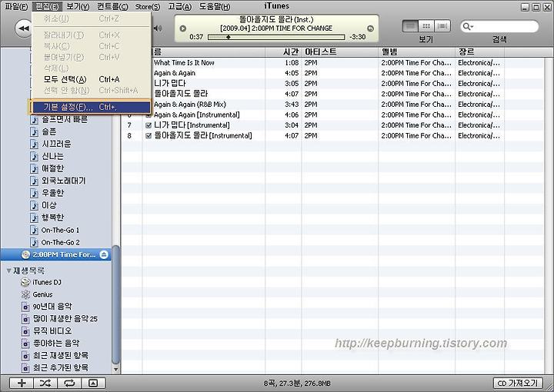Show the artwork viewer button
The image size is (554, 392).
click(93, 383)
